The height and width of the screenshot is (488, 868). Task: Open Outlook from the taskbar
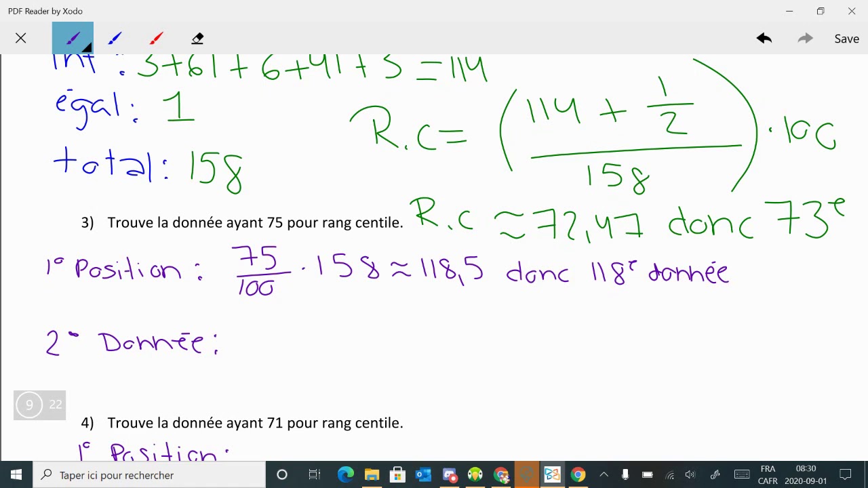423,475
